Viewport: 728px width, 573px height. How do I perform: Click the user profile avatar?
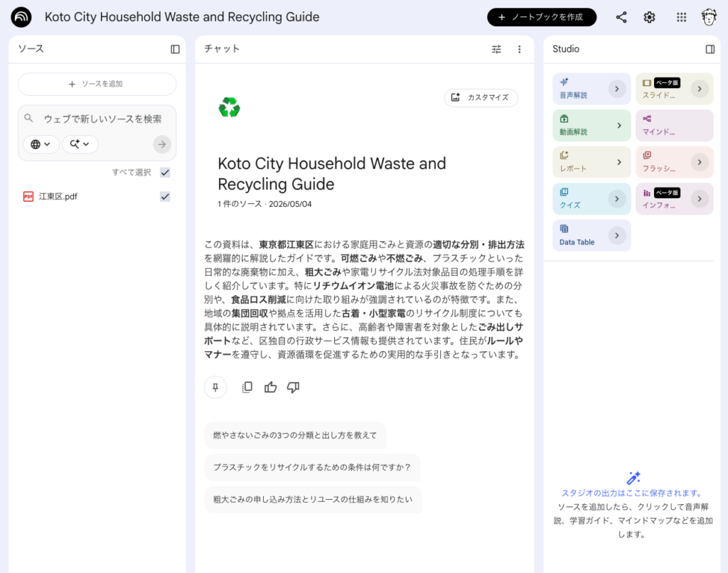point(709,17)
